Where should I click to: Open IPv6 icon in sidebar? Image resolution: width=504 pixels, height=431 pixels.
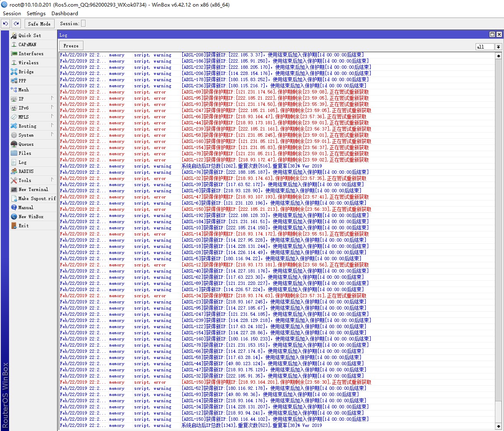[14, 108]
